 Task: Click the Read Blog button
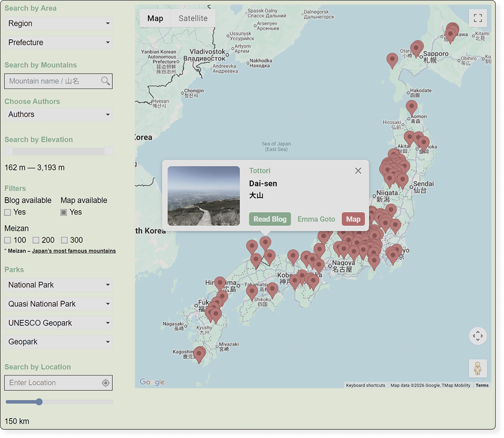(270, 219)
